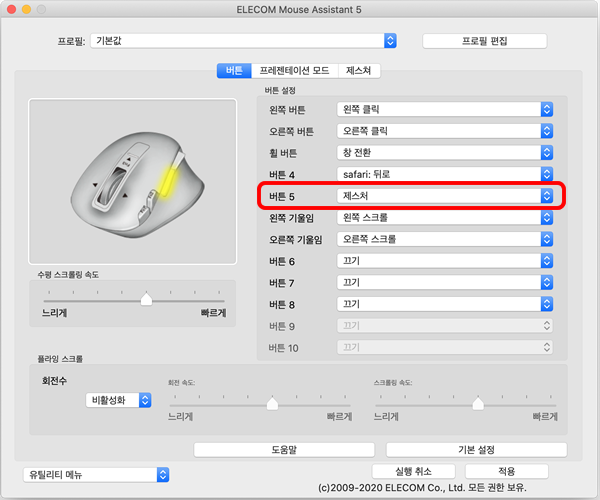Minimize the ELECOM Mouse Assistant window
Viewport: 600px width, 500px height.
point(26,10)
